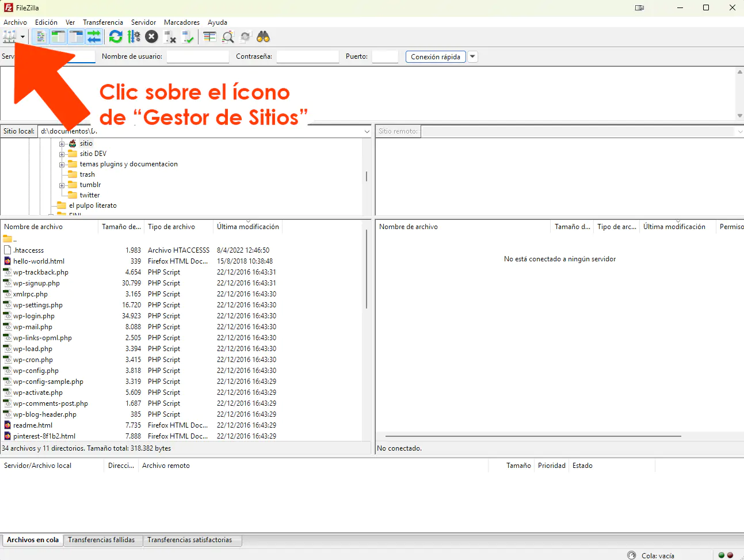Click the green queue status indicator
The width and height of the screenshot is (744, 560).
pyautogui.click(x=721, y=555)
